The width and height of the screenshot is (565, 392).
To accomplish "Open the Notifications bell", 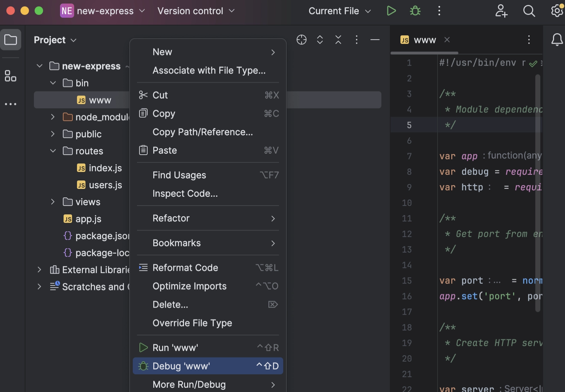I will click(x=557, y=40).
